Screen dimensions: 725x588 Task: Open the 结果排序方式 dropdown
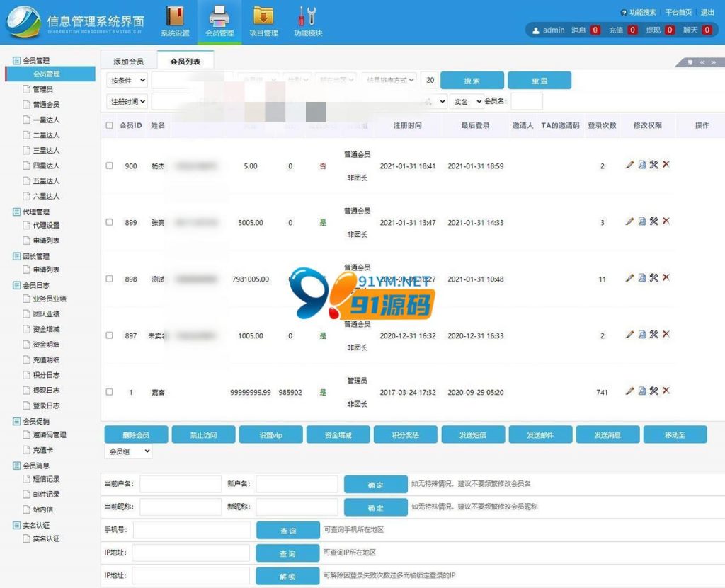[x=389, y=80]
